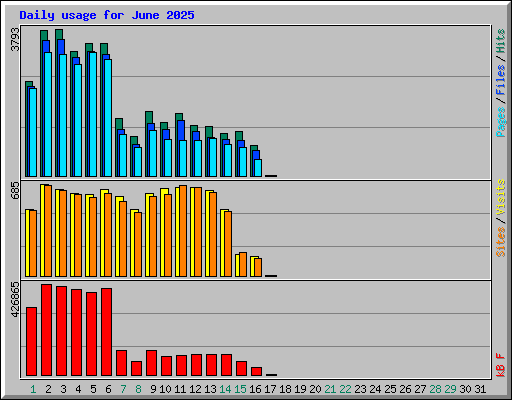Click the 685 visits axis value

(x=15, y=191)
